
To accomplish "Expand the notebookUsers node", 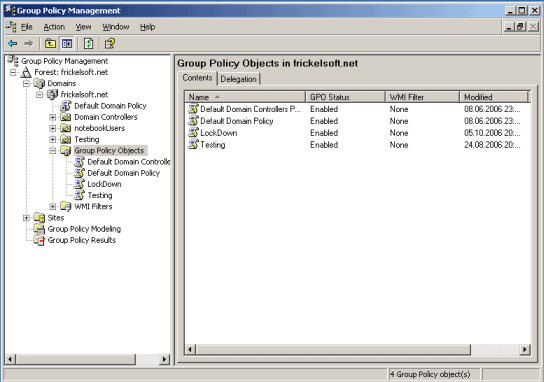I will coord(53,128).
